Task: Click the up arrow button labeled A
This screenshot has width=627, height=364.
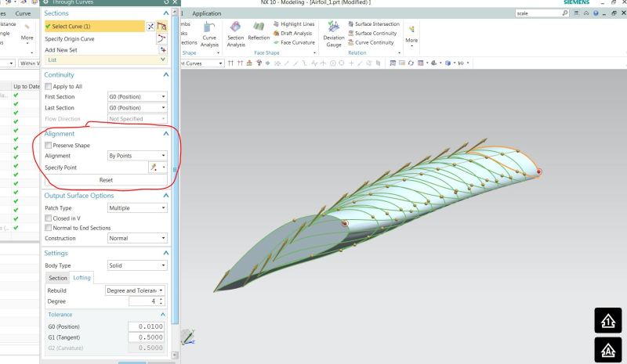Action: tap(608, 350)
